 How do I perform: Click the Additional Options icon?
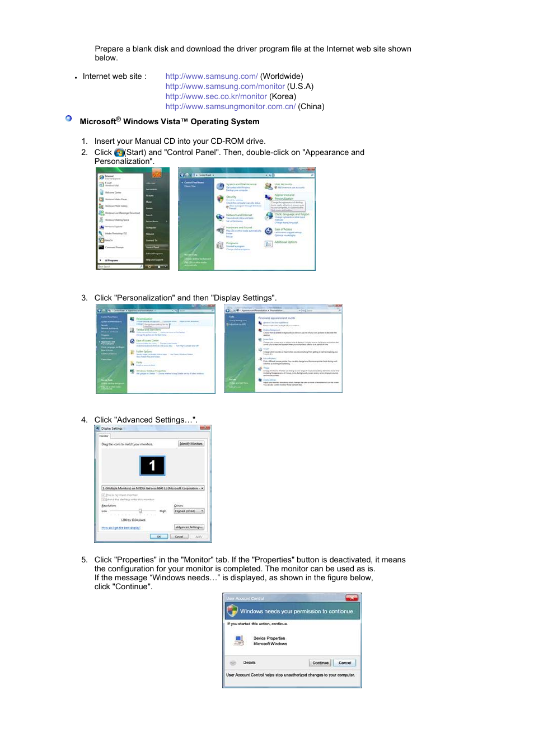pyautogui.click(x=269, y=244)
